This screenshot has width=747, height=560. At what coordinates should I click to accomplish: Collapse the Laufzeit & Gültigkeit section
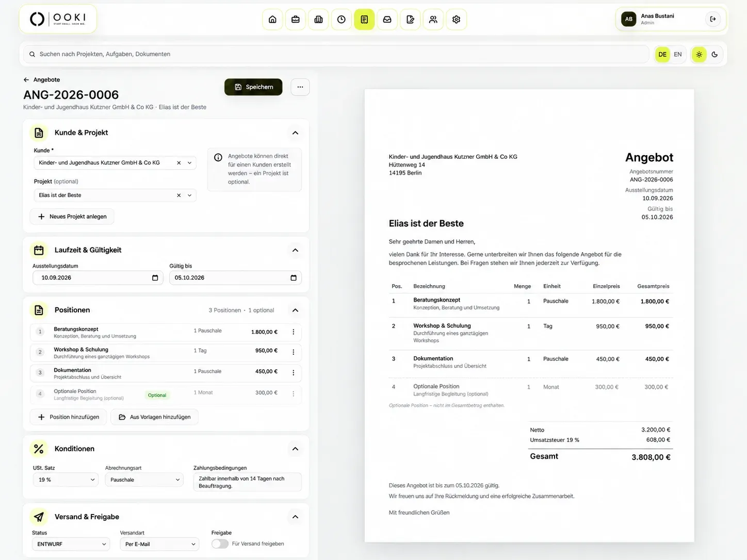295,250
